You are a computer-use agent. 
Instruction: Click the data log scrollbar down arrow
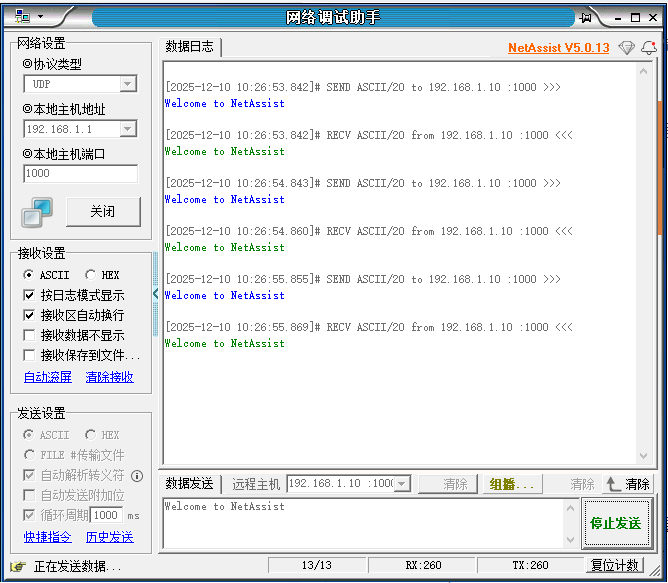[x=643, y=456]
